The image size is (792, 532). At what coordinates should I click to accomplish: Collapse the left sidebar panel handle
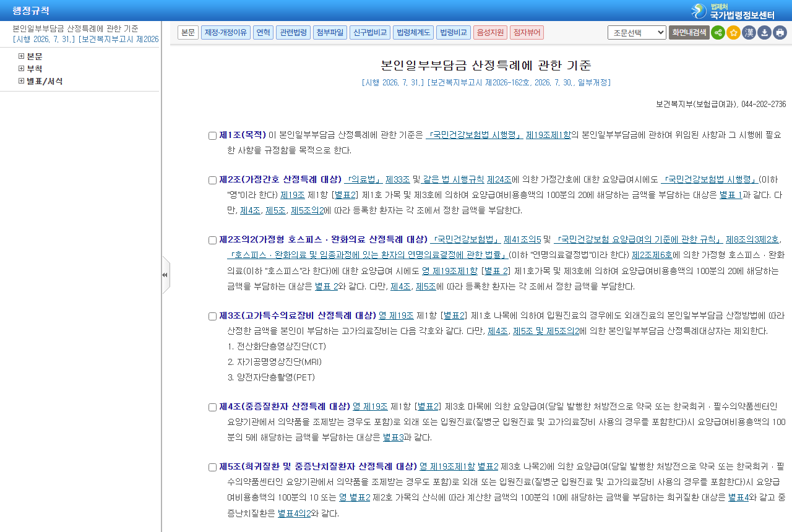click(165, 275)
